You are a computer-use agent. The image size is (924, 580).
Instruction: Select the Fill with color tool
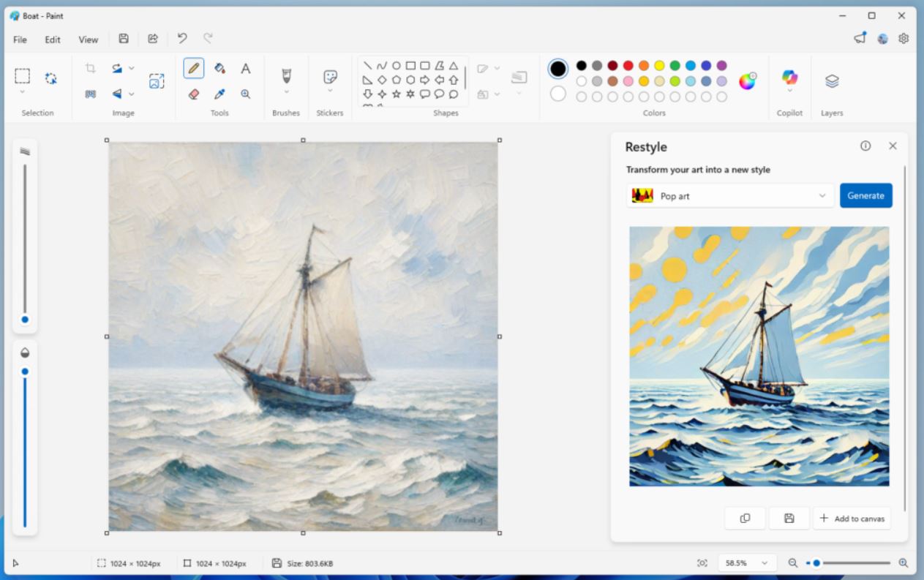(x=219, y=67)
